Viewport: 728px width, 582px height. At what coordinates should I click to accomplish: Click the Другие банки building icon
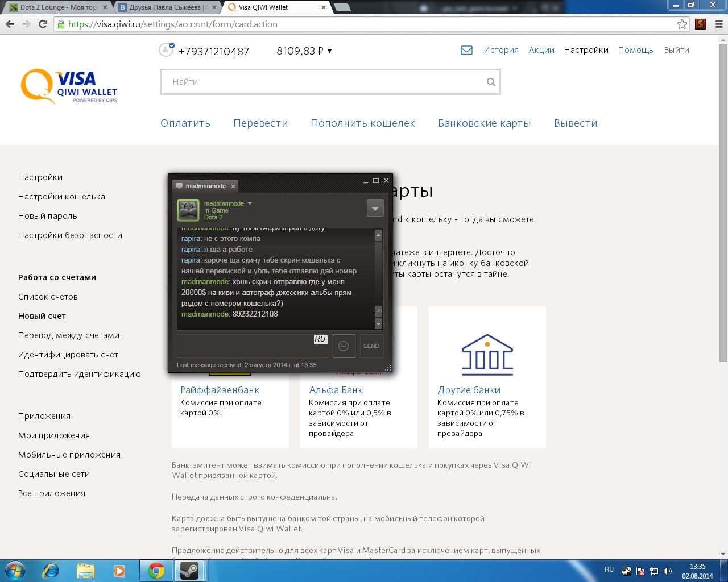(487, 355)
